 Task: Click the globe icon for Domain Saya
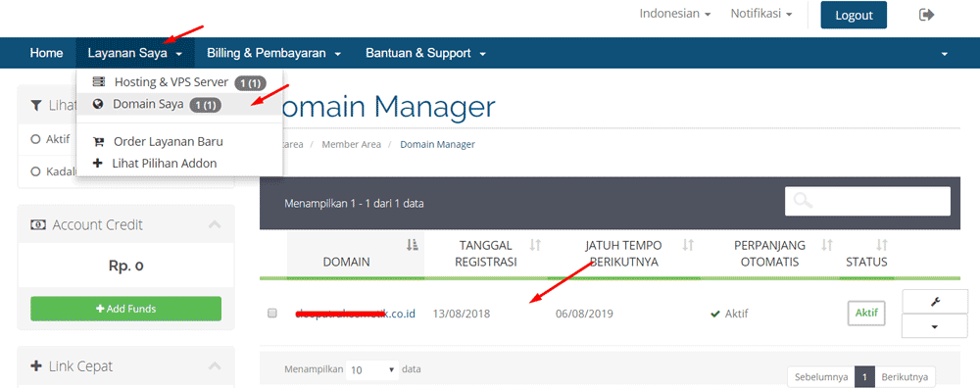pos(98,104)
